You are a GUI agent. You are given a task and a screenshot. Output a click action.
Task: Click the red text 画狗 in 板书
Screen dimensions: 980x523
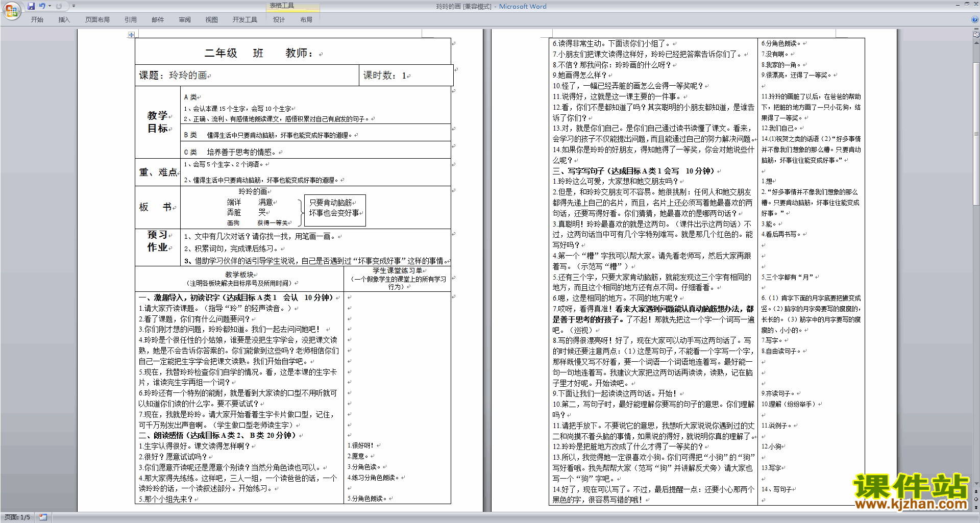pos(233,223)
